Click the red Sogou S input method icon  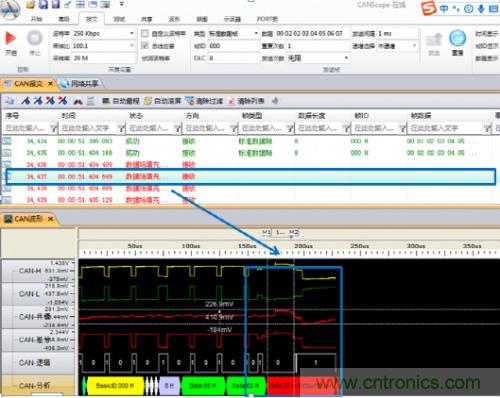click(428, 8)
